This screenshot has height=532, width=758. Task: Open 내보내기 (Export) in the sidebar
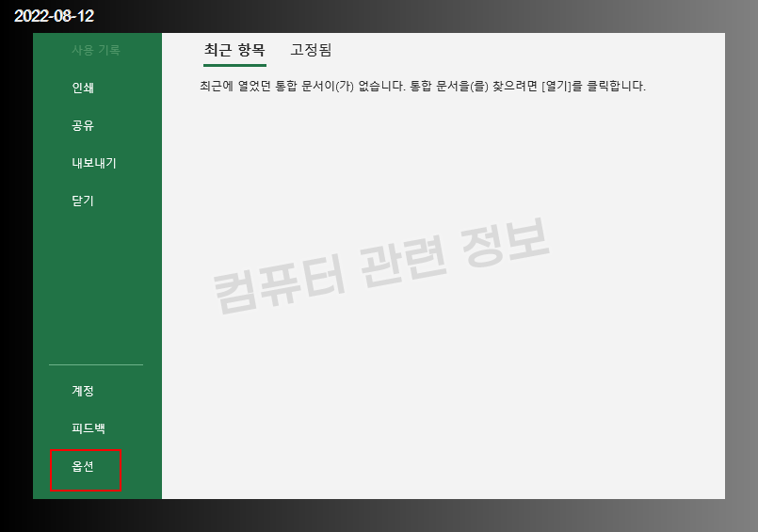coord(94,163)
